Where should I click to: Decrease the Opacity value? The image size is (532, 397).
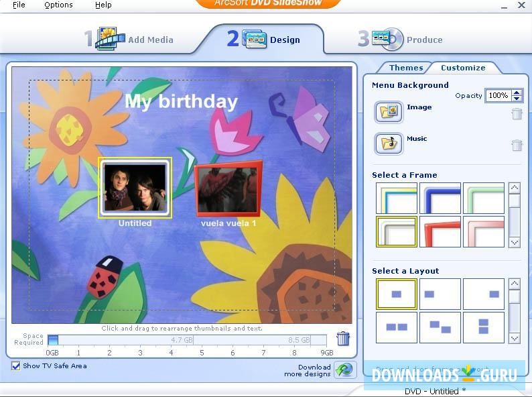coord(517,98)
